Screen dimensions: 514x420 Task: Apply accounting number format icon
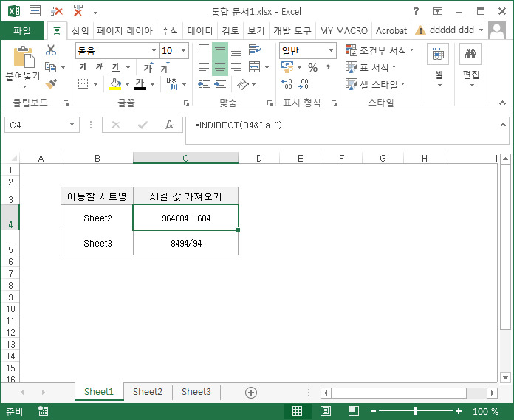[287, 67]
